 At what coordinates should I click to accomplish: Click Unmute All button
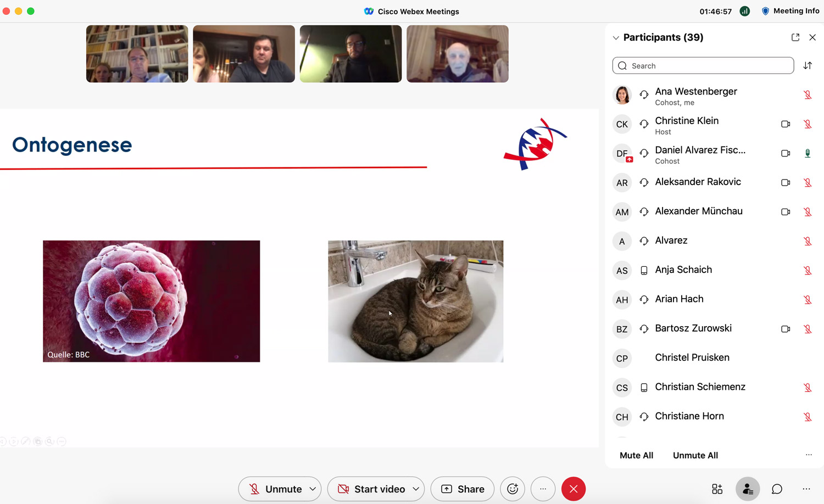click(695, 455)
